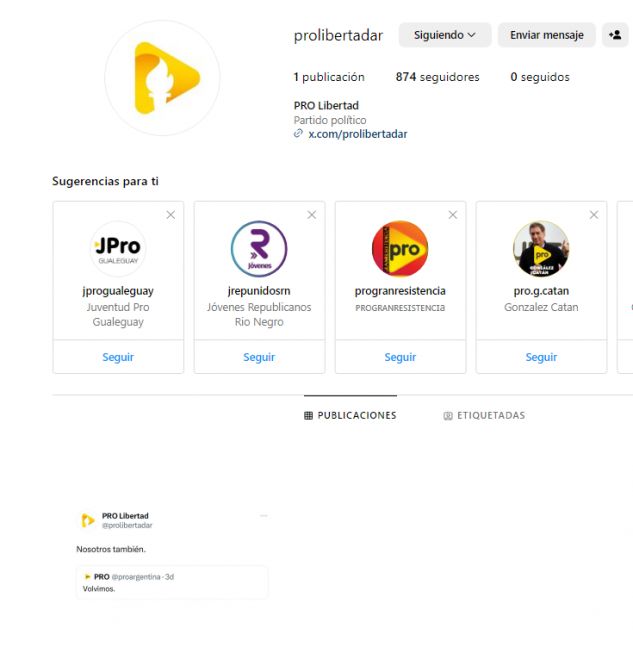Open the Gonzalez Catan profile photo
The image size is (633, 647).
click(x=541, y=249)
